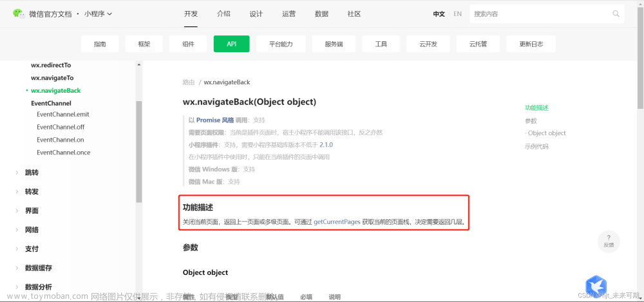Expand the 支付 sidebar section
Image resolution: width=644 pixels, height=302 pixels.
point(32,249)
